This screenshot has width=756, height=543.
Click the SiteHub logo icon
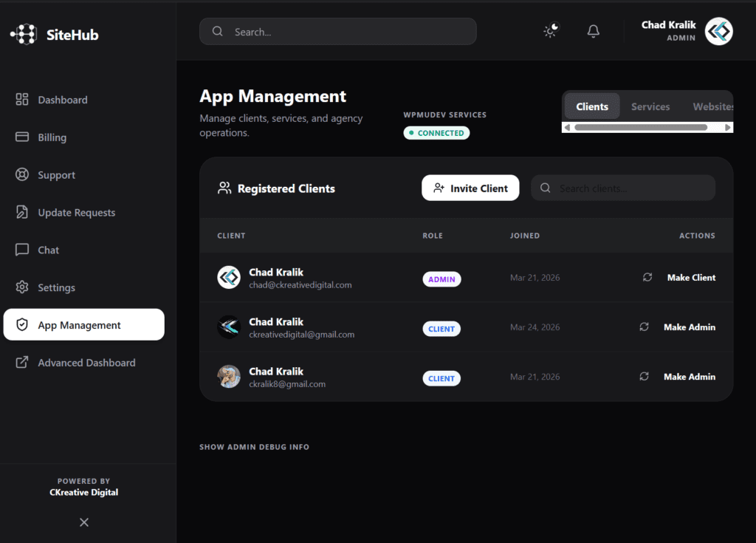[24, 34]
